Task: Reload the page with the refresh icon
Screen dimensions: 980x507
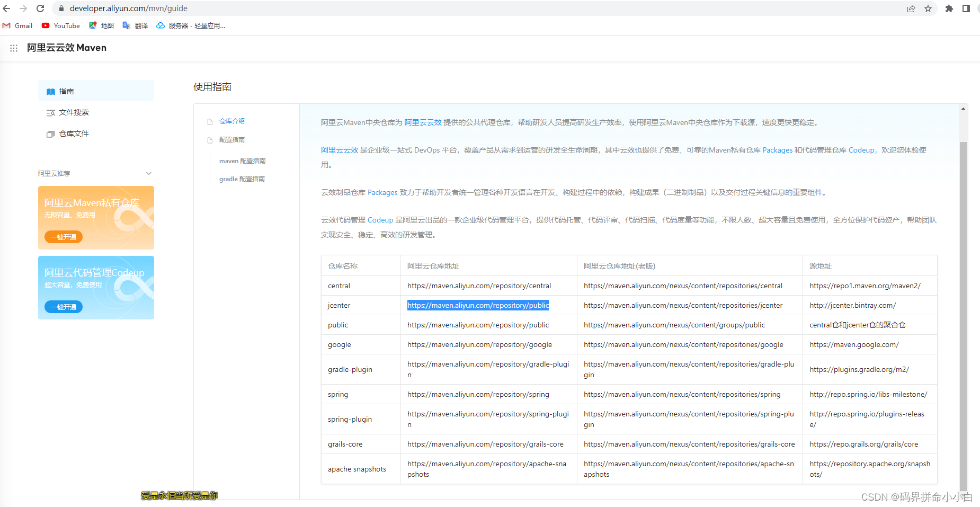Action: pos(40,8)
